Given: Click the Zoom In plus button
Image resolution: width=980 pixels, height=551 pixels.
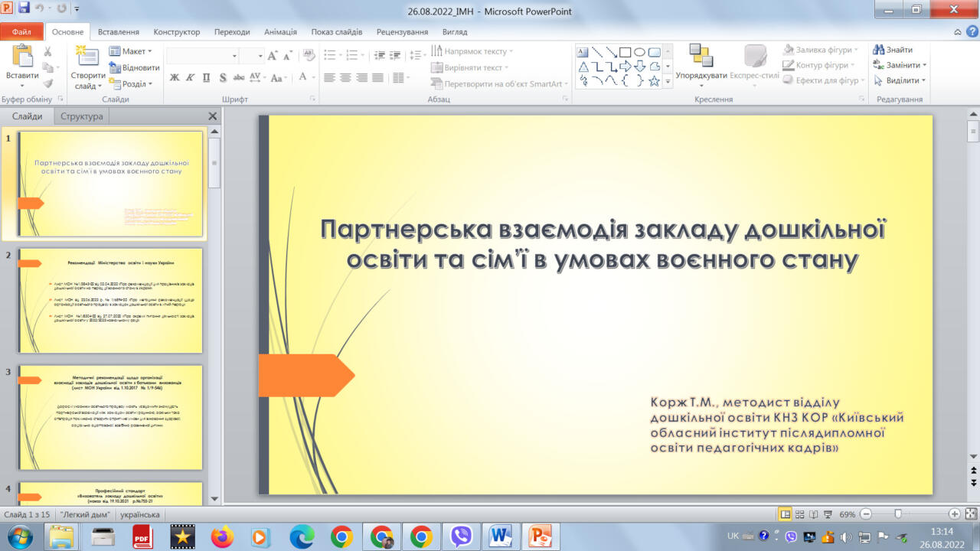Looking at the screenshot, I should point(954,514).
